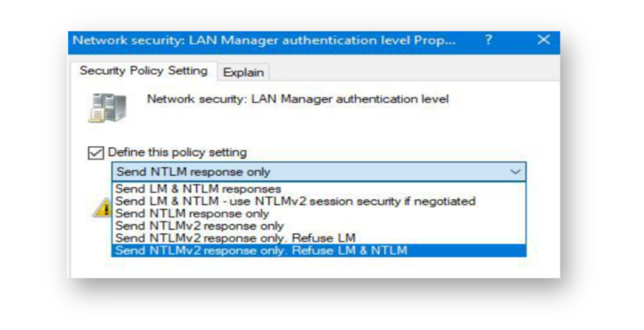Click the combo box showing Send NTLM response only

[319, 172]
